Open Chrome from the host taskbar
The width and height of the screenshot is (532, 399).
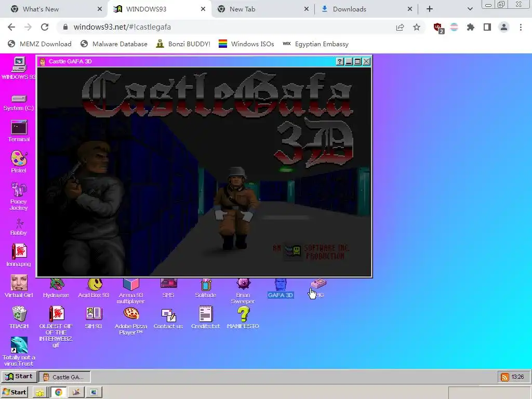coord(58,393)
